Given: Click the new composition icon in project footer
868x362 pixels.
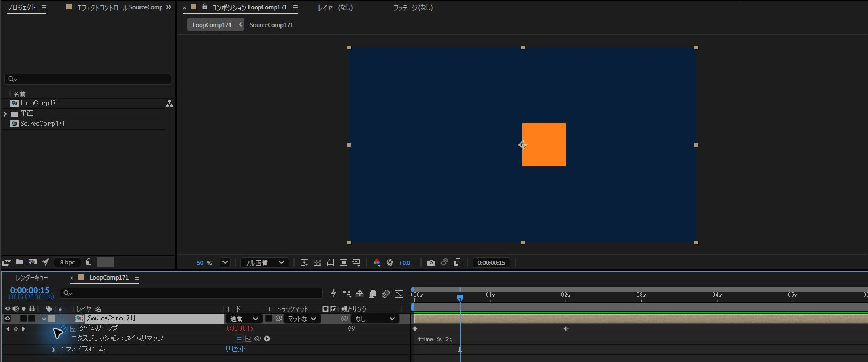Looking at the screenshot, I should click(33, 262).
